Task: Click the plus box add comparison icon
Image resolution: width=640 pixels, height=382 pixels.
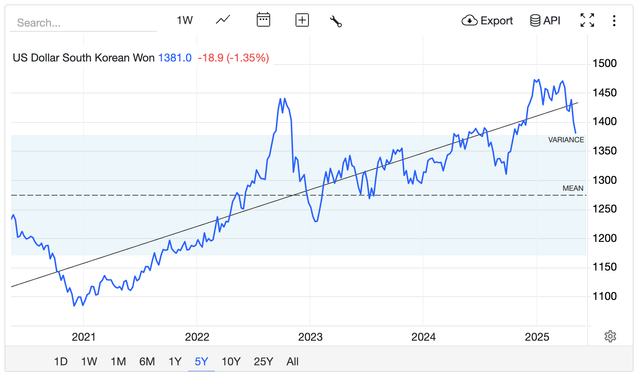Action: 302,20
